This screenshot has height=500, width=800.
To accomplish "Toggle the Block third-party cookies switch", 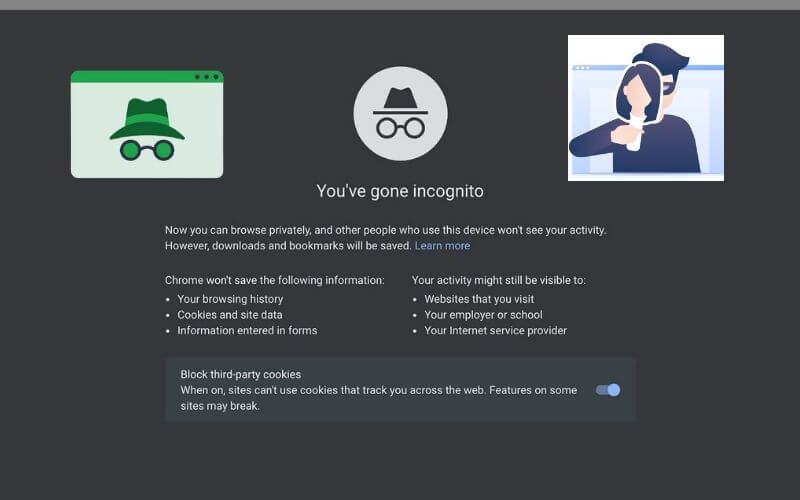I will click(608, 390).
